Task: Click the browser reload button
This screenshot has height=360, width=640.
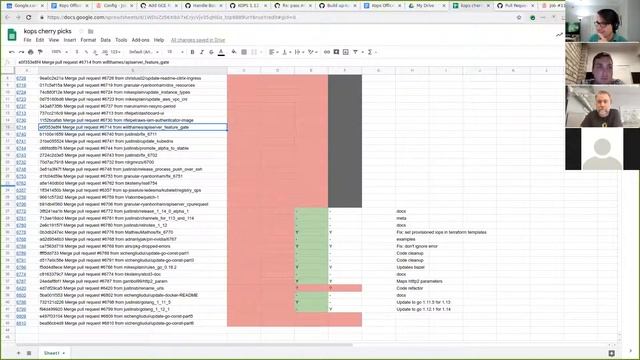Action: coord(29,18)
